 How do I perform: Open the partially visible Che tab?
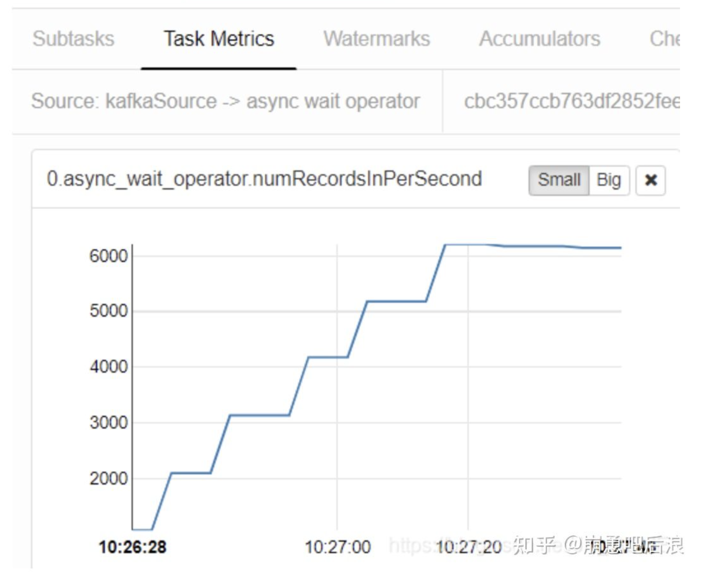pos(664,39)
